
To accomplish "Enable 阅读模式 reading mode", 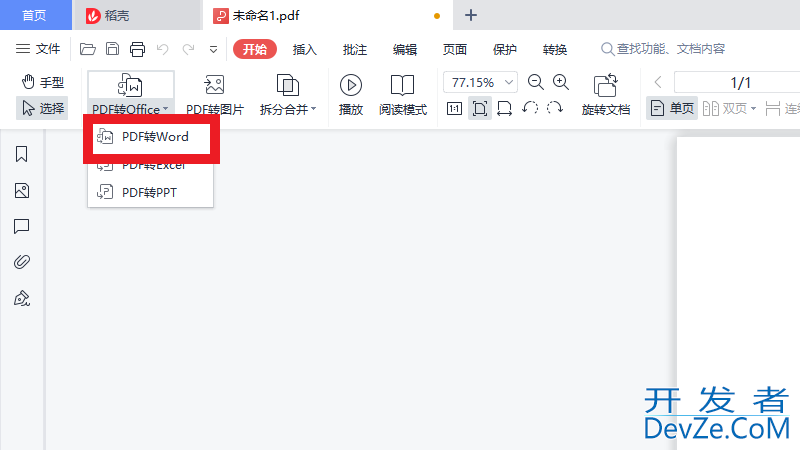I will tap(403, 95).
